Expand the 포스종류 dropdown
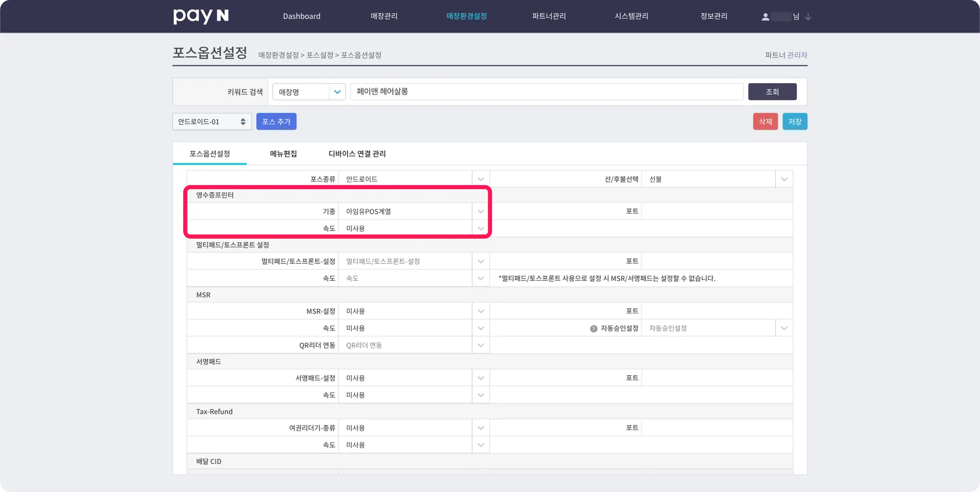This screenshot has width=980, height=492. [481, 179]
